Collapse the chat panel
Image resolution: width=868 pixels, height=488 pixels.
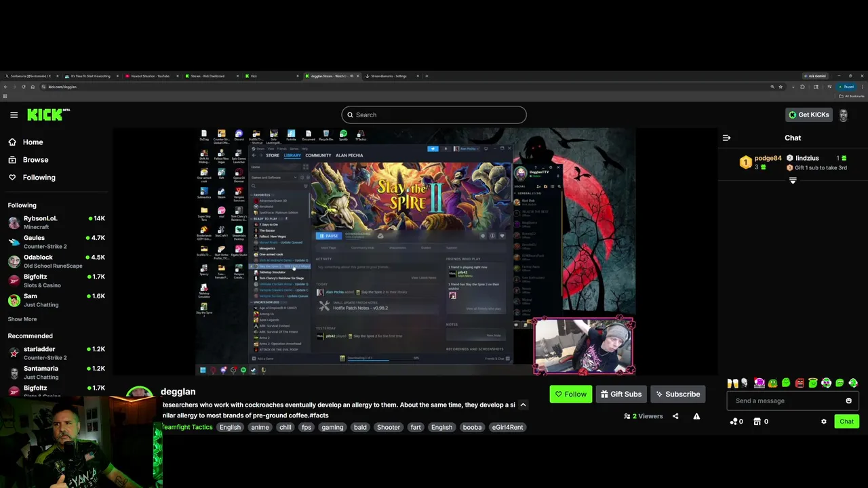(726, 138)
